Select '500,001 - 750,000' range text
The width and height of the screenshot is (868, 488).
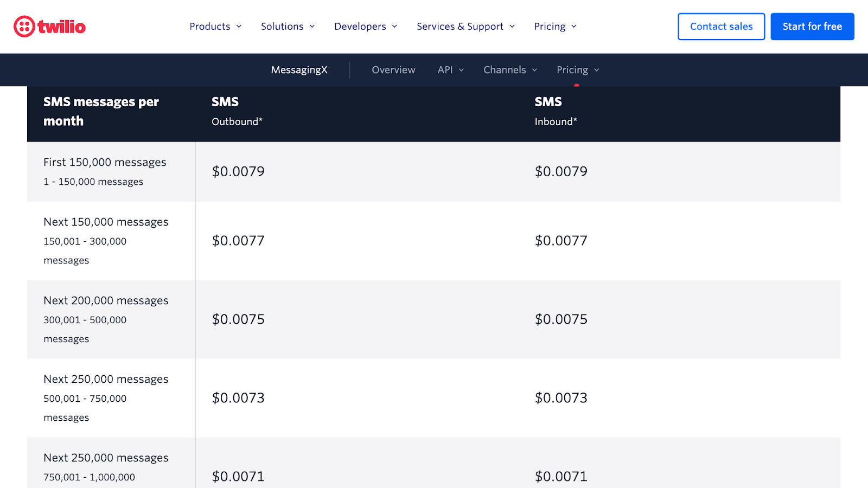[85, 399]
